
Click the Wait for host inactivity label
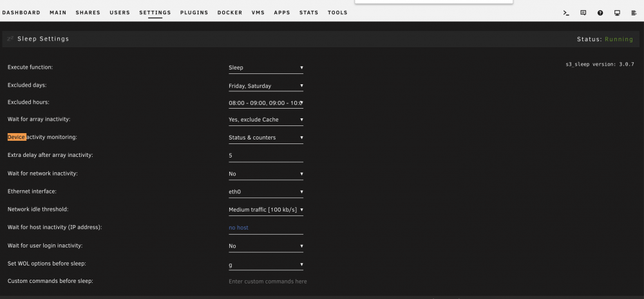(x=55, y=227)
